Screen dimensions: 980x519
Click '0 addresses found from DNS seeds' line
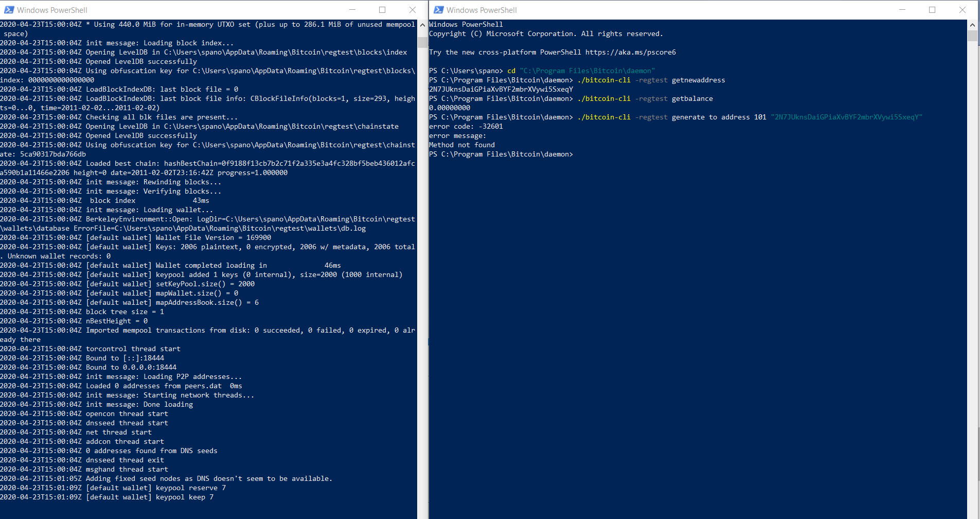coord(109,451)
